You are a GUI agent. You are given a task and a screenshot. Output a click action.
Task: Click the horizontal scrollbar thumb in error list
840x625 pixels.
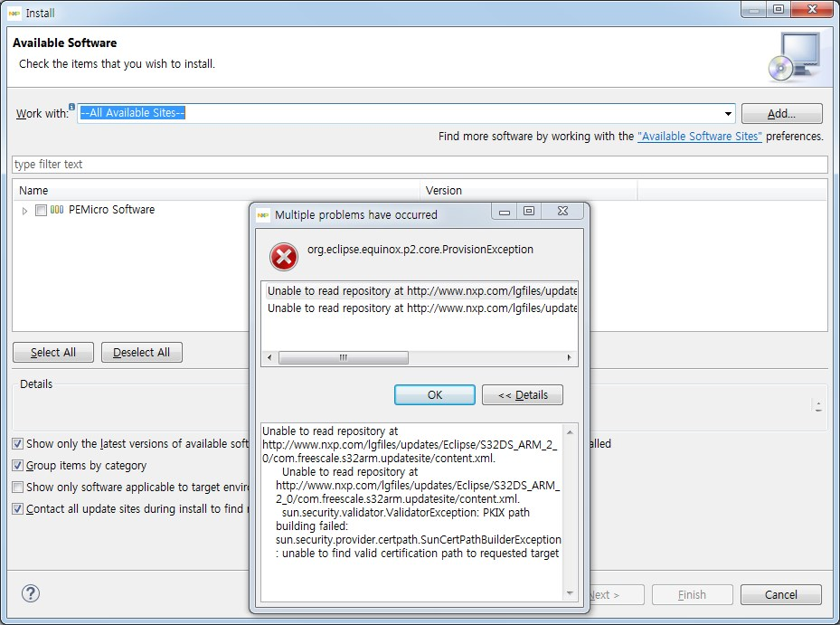[x=344, y=357]
